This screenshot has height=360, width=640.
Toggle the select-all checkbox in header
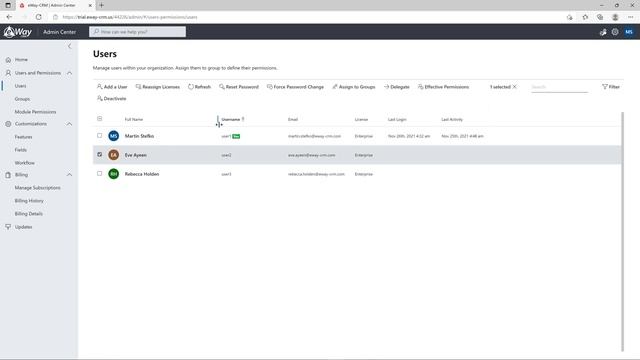click(x=100, y=119)
